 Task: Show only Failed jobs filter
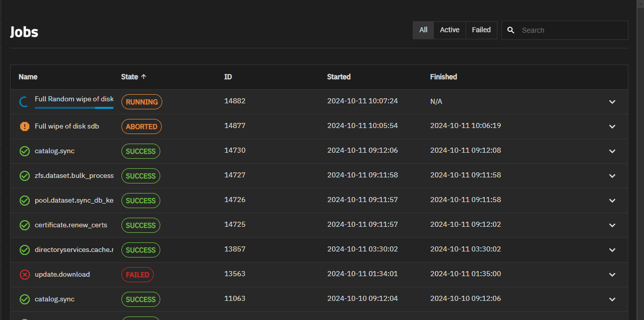481,30
